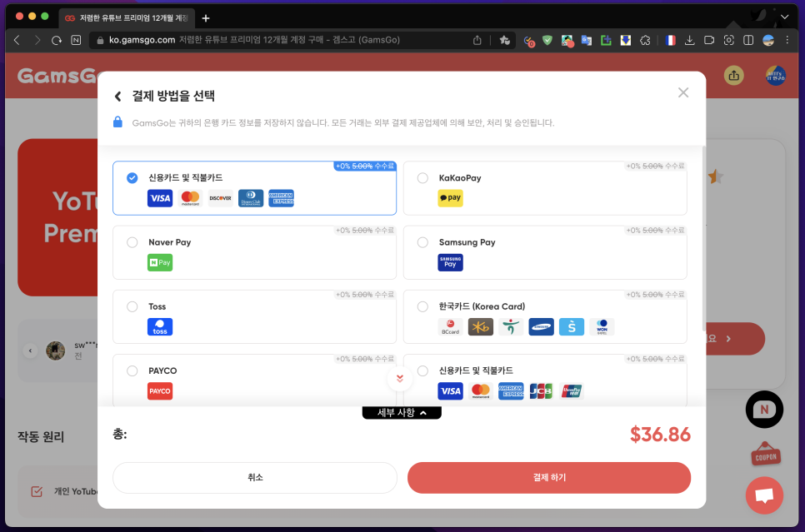
Task: Click the GamsGo logo
Action: point(57,76)
